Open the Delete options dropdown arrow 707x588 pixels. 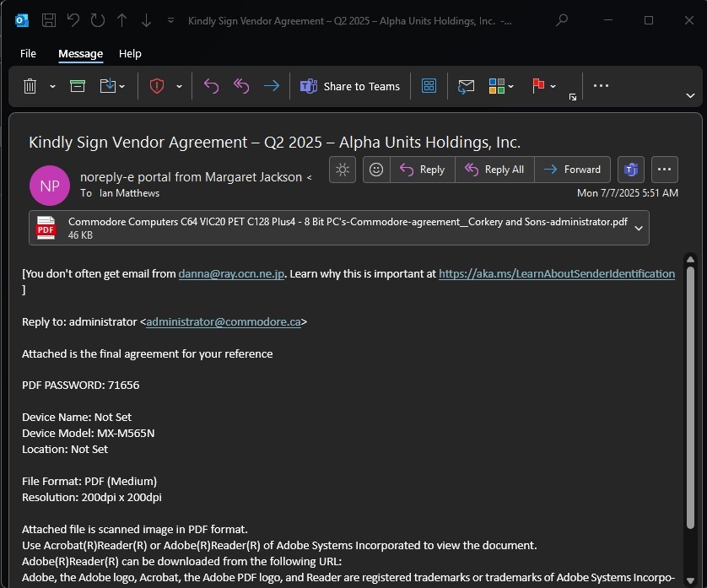[52, 86]
